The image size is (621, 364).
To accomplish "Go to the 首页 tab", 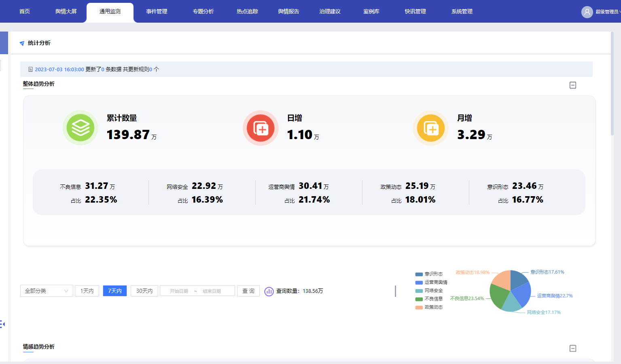I will (25, 11).
